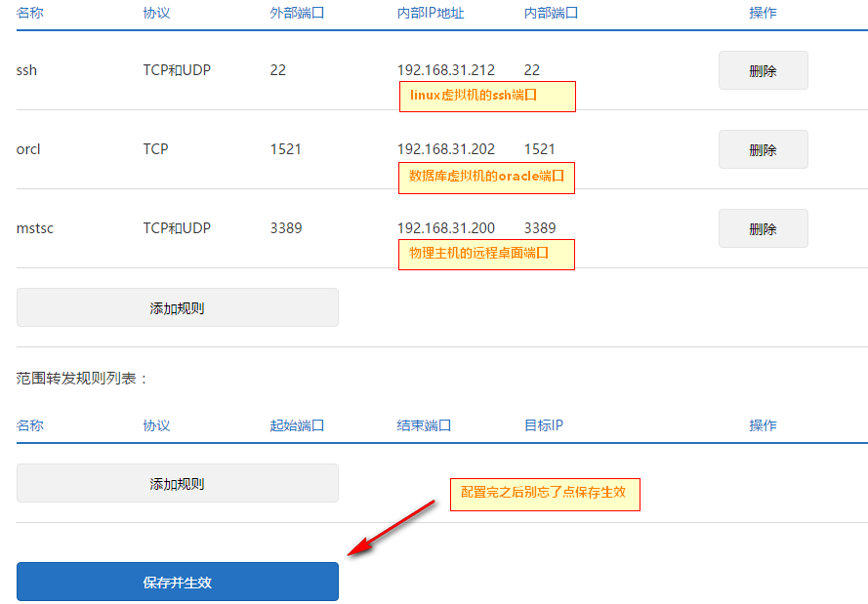868x604 pixels.
Task: Click 添加规则 under the port forwarding list
Action: pos(177,307)
